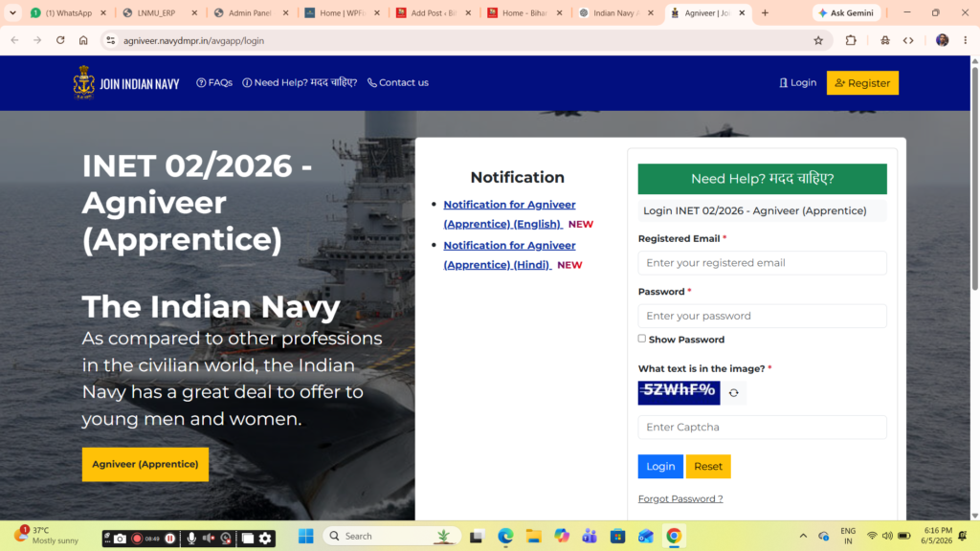Image resolution: width=980 pixels, height=551 pixels.
Task: Toggle the Show Password checkbox
Action: (x=642, y=339)
